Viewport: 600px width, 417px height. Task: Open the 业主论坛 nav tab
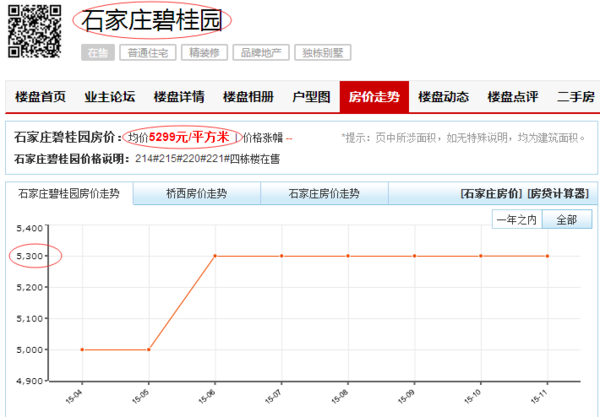(109, 97)
